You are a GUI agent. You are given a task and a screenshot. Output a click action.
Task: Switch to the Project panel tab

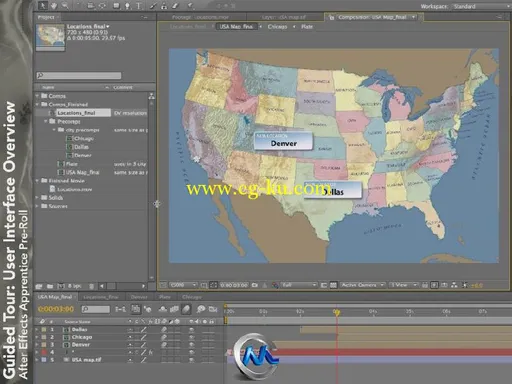pyautogui.click(x=46, y=17)
